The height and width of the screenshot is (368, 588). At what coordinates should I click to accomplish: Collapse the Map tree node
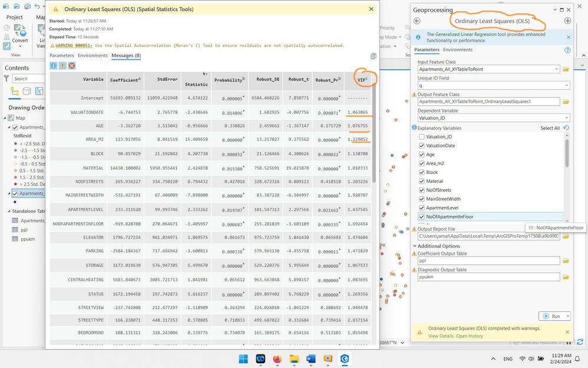[5, 118]
